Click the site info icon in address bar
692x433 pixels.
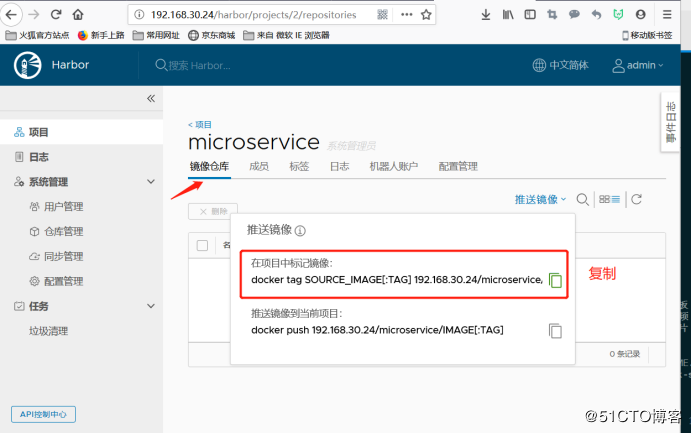(x=139, y=15)
